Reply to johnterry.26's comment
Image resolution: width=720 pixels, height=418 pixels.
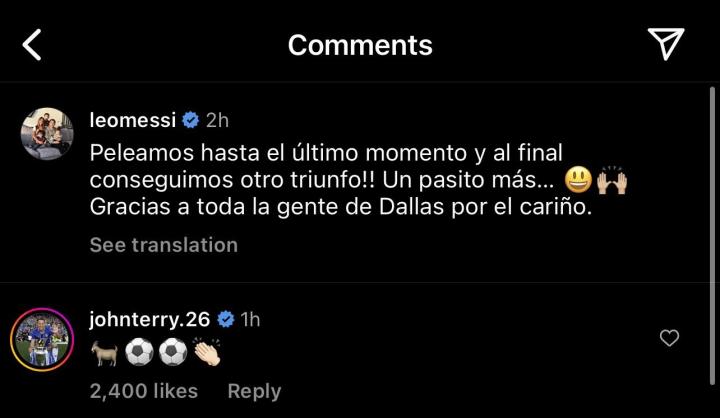(254, 391)
